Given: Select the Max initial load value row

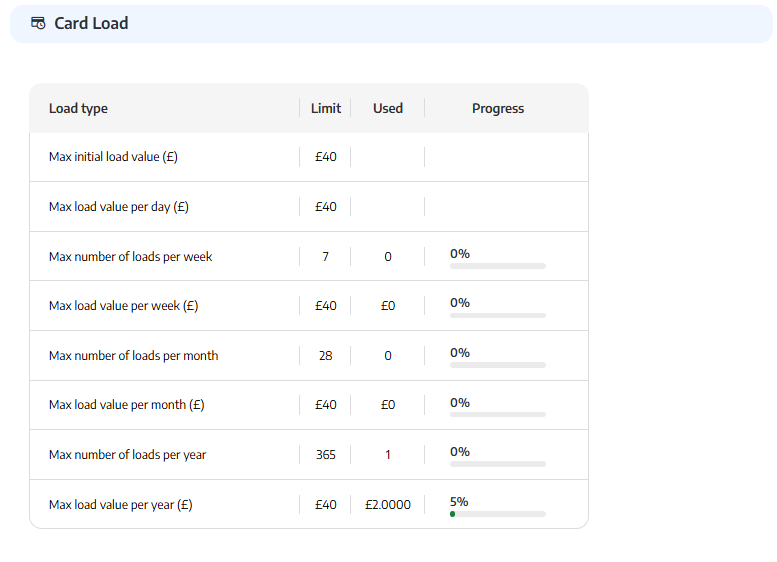Looking at the screenshot, I should 309,157.
